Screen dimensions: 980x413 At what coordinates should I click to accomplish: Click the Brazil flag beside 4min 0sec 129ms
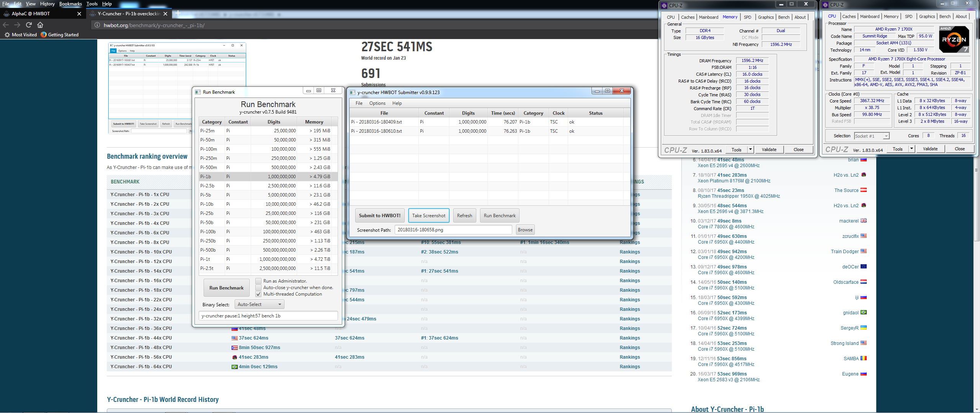[235, 367]
